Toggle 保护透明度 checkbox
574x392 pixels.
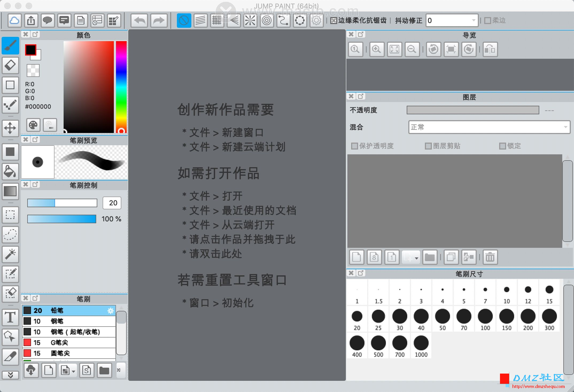click(x=354, y=146)
